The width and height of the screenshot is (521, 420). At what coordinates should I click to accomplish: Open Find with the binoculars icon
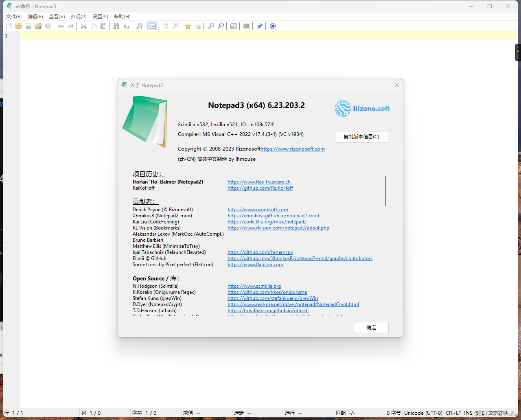point(116,26)
